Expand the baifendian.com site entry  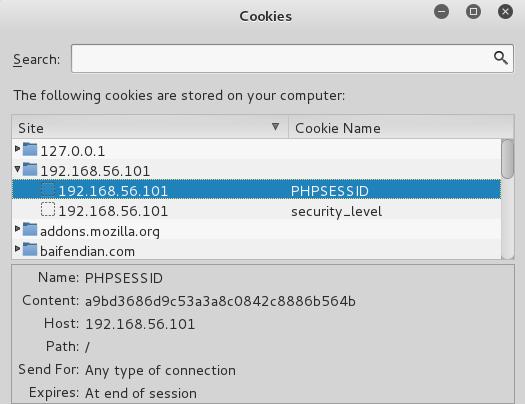[17, 249]
